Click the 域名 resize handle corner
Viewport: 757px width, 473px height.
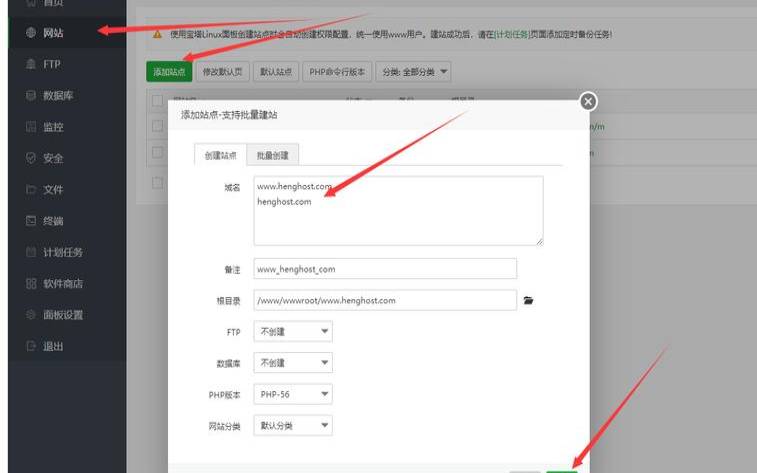click(539, 241)
